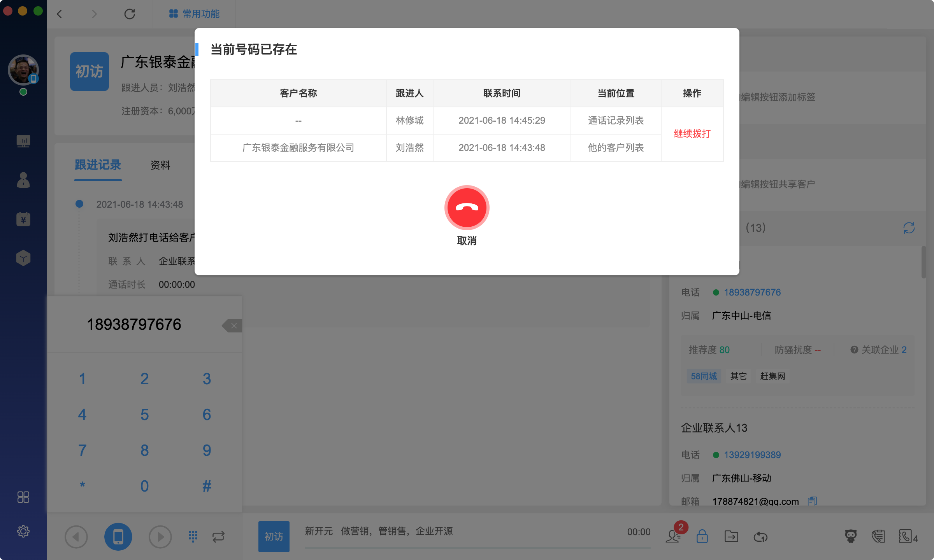934x560 pixels.
Task: Click the transfer folder arrow icon
Action: [x=731, y=537]
